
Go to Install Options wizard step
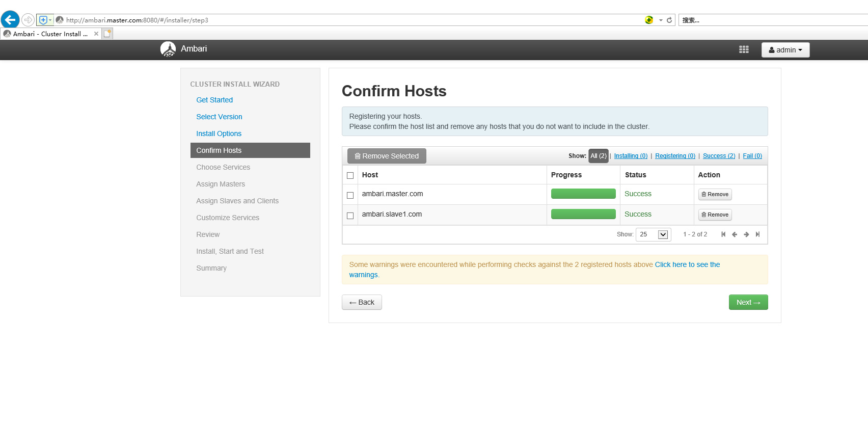(x=219, y=134)
